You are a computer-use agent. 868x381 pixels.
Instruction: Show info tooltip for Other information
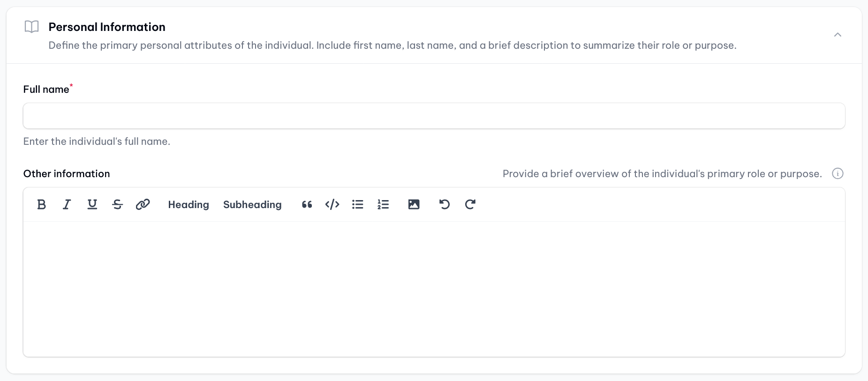[x=838, y=173]
